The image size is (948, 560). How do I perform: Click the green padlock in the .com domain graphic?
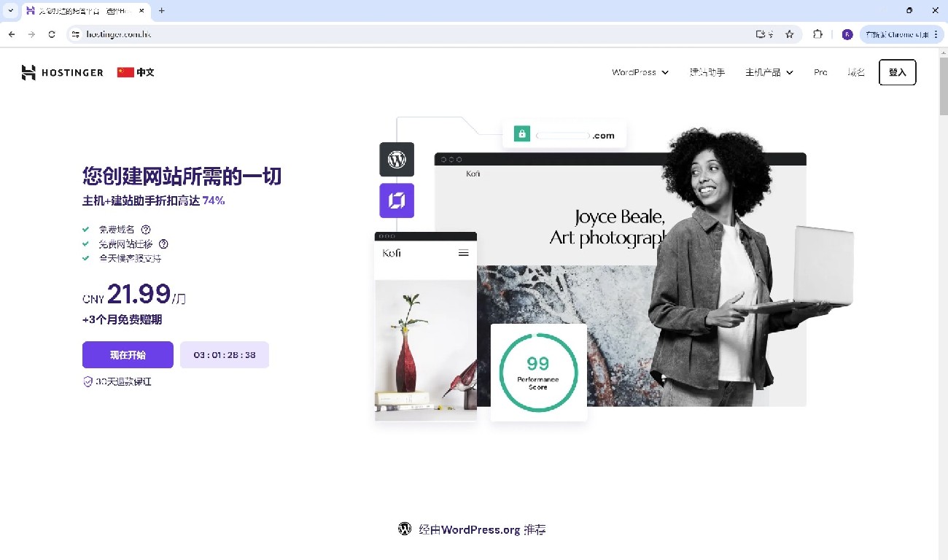[x=521, y=133]
